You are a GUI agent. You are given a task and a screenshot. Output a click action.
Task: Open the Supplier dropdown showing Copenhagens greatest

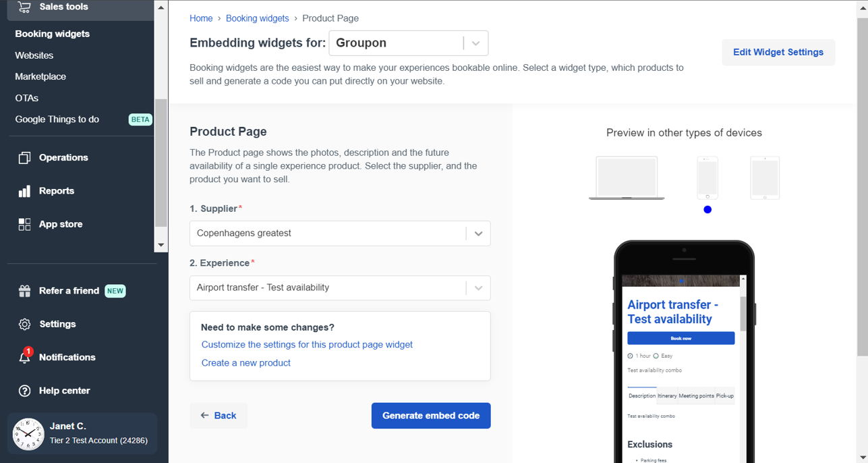(478, 233)
